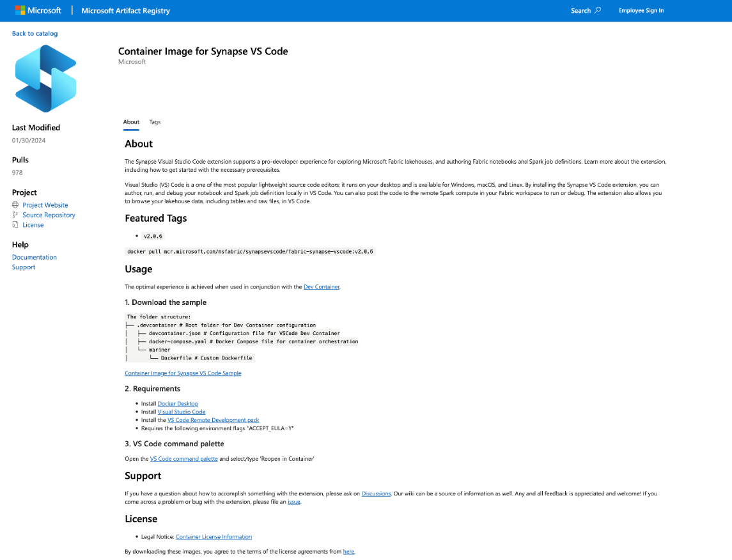Open the Dev Container link
The image size is (732, 560).
(x=322, y=286)
